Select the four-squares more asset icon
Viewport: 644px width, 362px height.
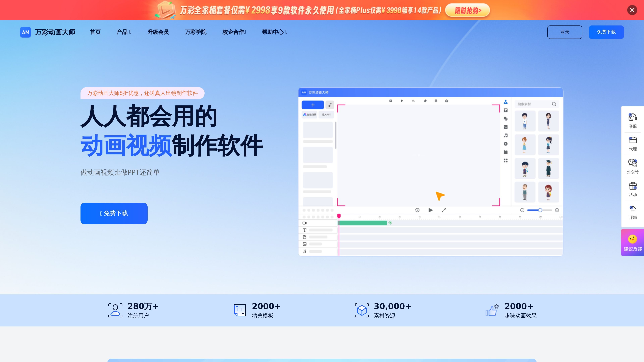click(x=505, y=161)
